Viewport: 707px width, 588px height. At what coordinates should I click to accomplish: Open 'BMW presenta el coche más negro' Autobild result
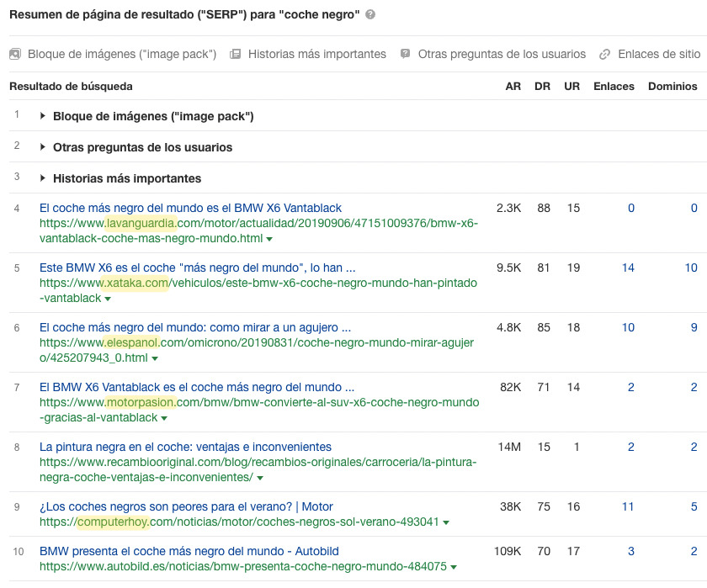click(189, 551)
